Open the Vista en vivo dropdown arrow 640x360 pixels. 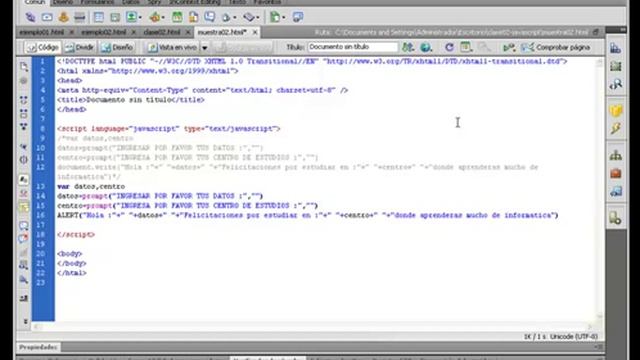204,48
